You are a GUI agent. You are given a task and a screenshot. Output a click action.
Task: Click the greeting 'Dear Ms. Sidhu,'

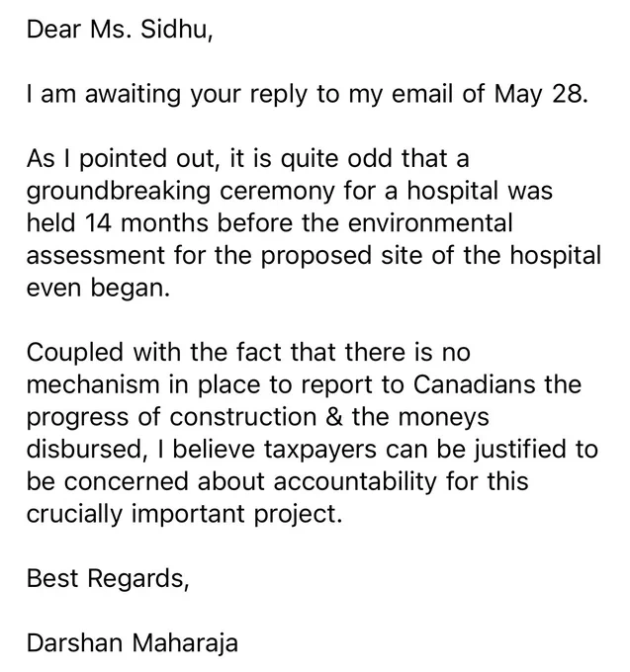click(x=120, y=30)
